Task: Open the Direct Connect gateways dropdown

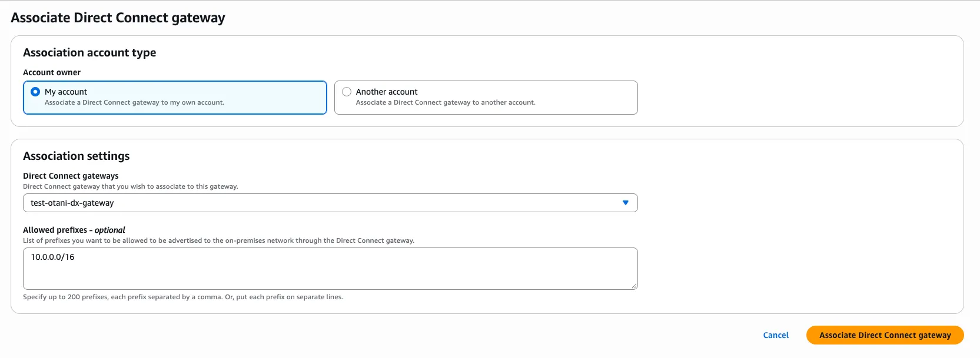Action: point(330,203)
